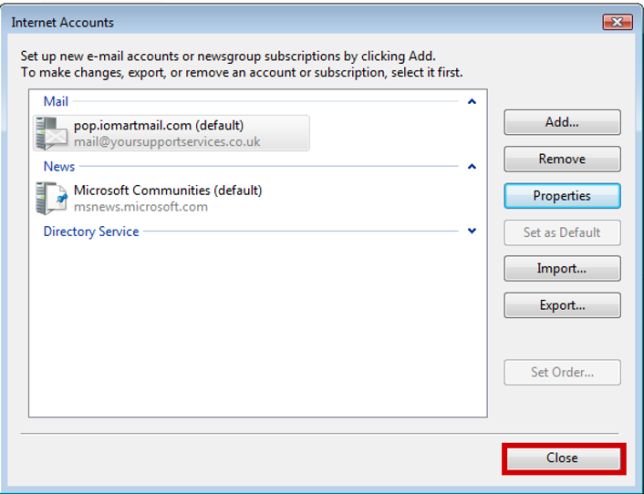
Task: Collapse the Mail section chevron
Action: [472, 101]
